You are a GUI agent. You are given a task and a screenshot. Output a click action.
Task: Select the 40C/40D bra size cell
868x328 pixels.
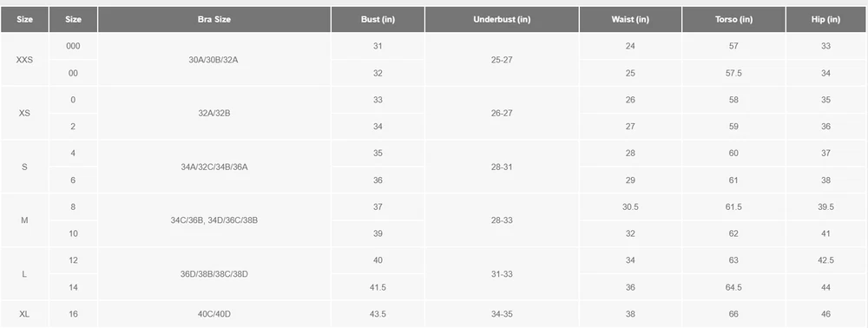(214, 314)
